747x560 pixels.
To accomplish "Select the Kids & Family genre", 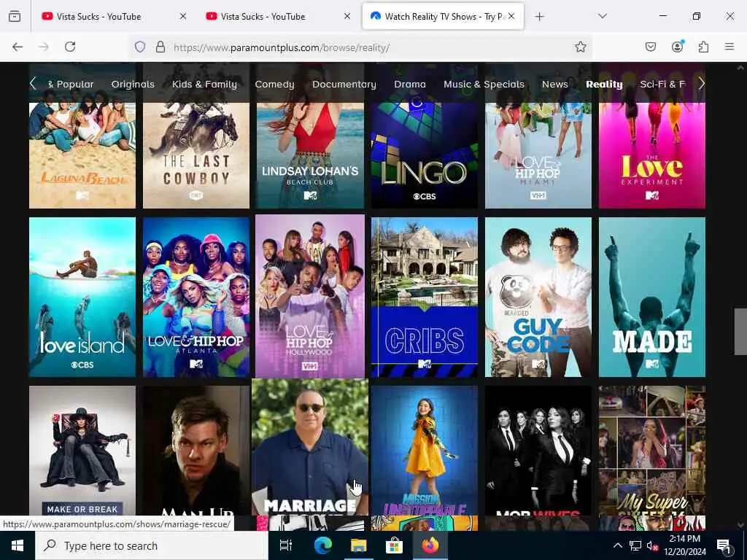I will (x=204, y=85).
